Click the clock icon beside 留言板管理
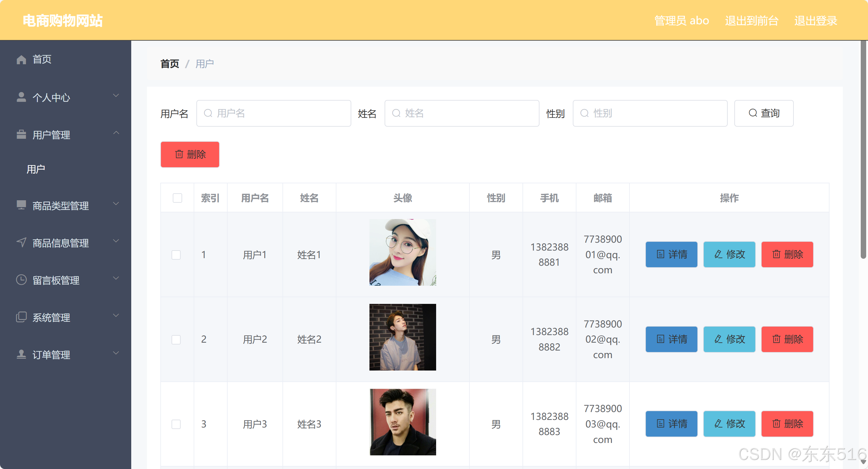 pos(21,280)
